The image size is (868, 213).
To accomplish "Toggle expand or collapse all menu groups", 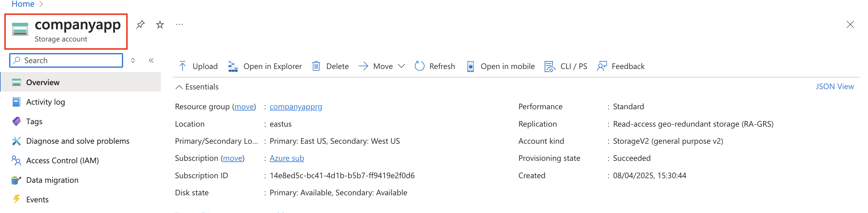I will pos(133,60).
